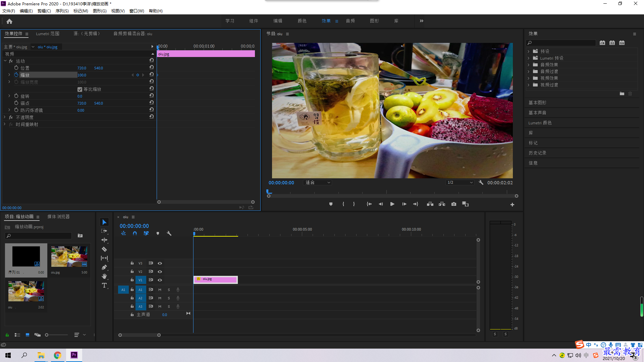Image resolution: width=644 pixels, height=362 pixels.
Task: Open the button editor plus icon
Action: click(512, 204)
